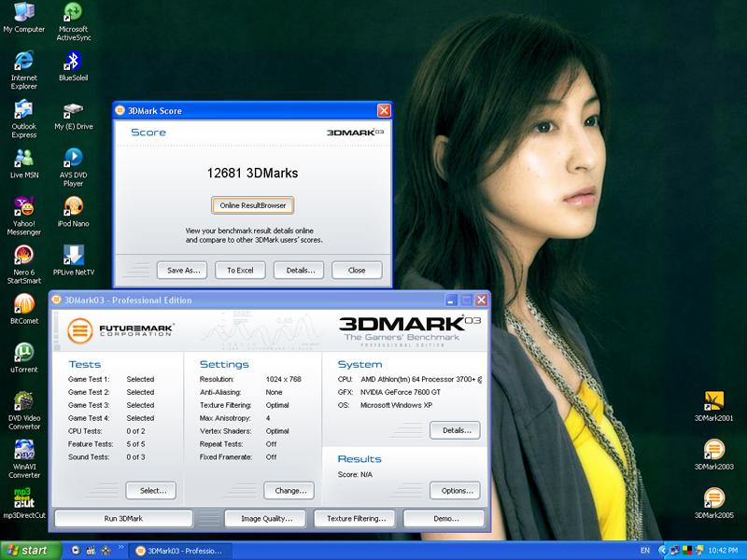
Task: Open Details... under System section
Action: pos(455,430)
